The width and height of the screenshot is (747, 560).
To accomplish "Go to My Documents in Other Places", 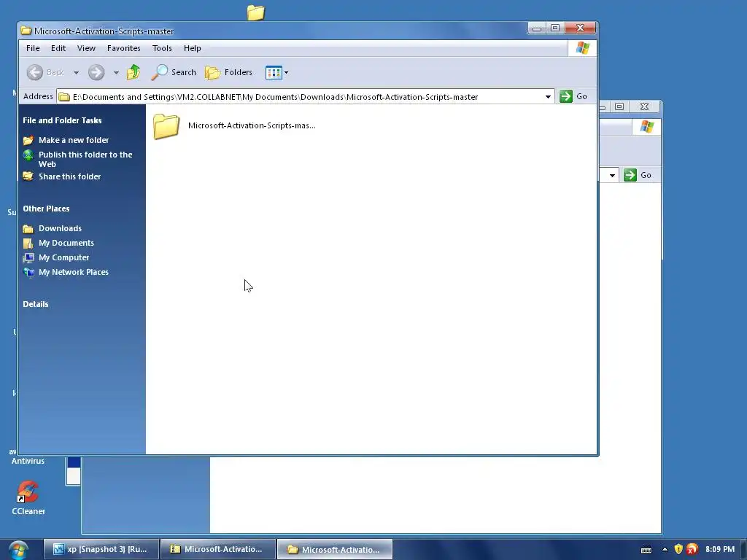I will (66, 243).
